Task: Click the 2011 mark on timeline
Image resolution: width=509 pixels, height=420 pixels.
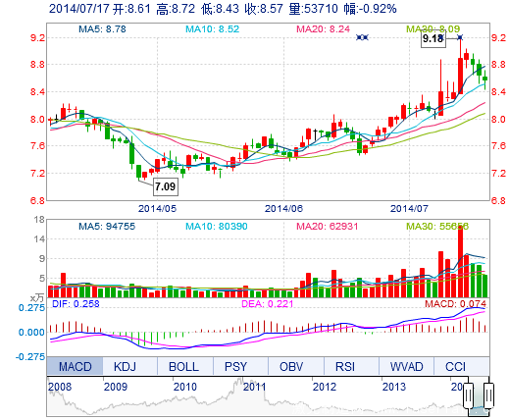Action: click(254, 387)
